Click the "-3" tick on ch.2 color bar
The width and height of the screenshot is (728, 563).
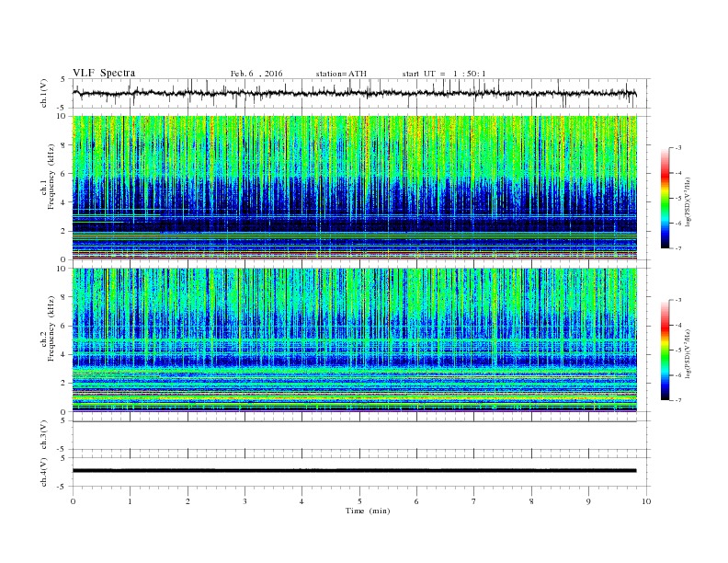coord(678,300)
